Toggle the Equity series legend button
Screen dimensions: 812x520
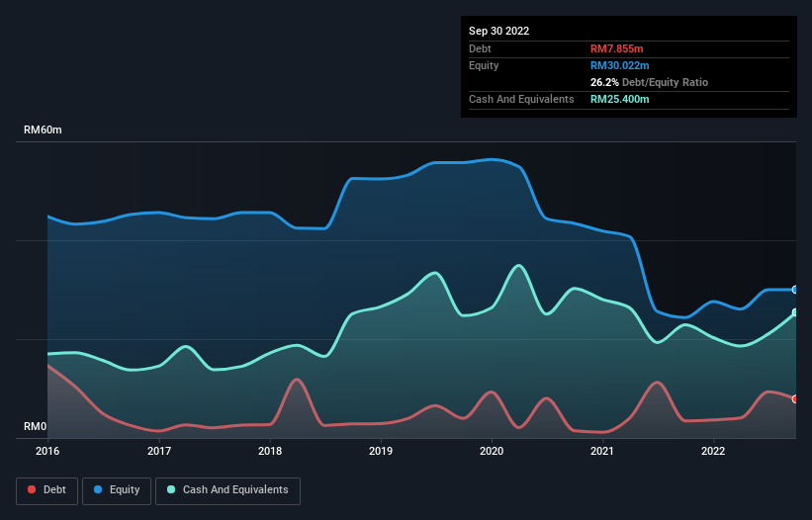[x=117, y=490]
